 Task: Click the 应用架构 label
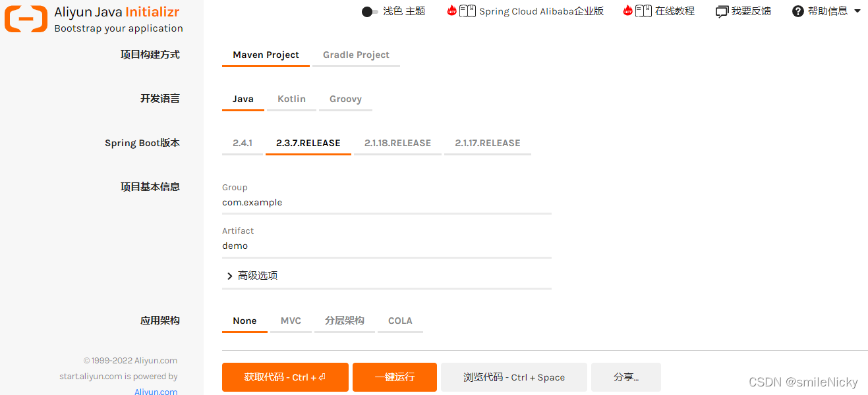(160, 321)
